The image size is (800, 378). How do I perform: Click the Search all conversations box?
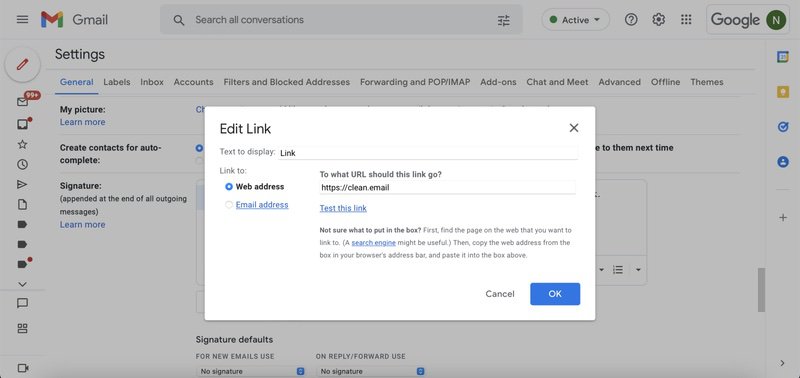click(341, 20)
